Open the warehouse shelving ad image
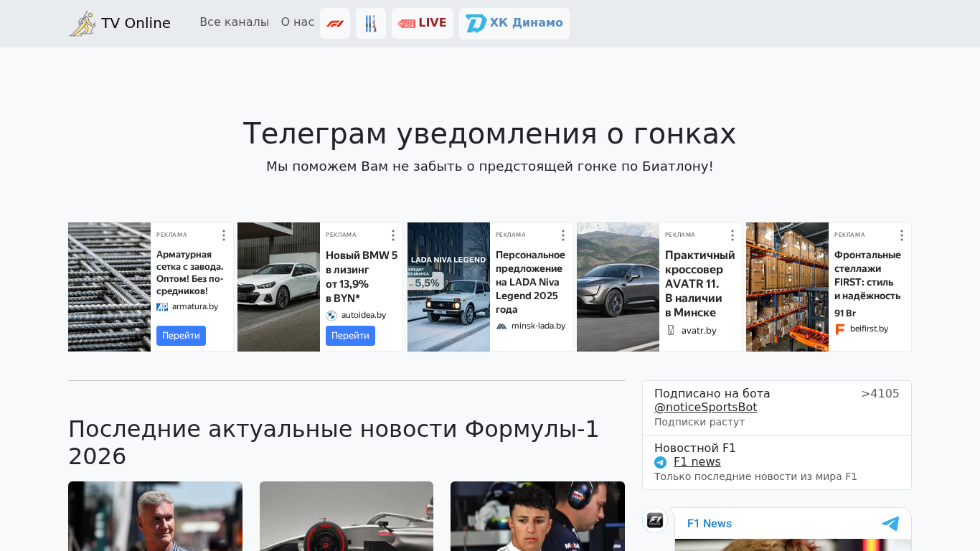The image size is (980, 551). click(x=787, y=287)
